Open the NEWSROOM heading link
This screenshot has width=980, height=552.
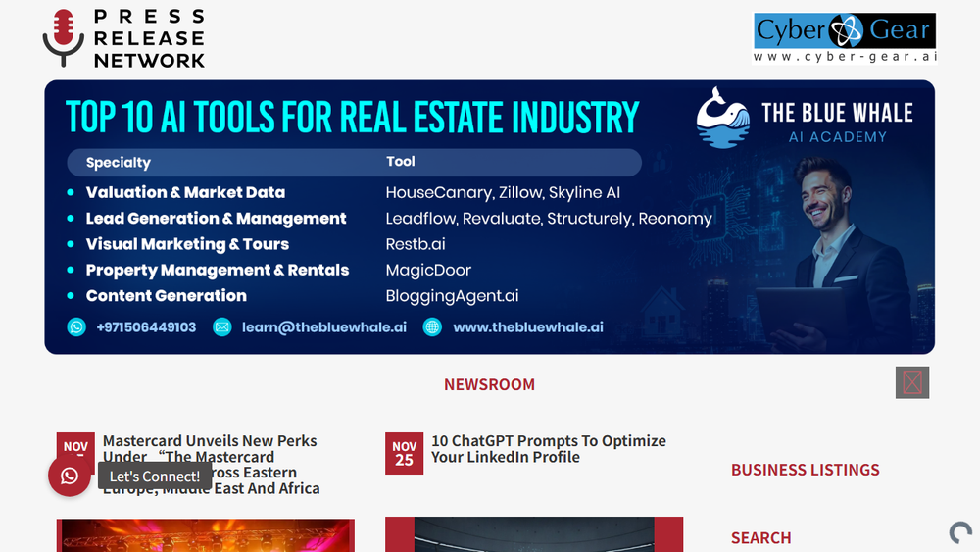click(x=489, y=384)
